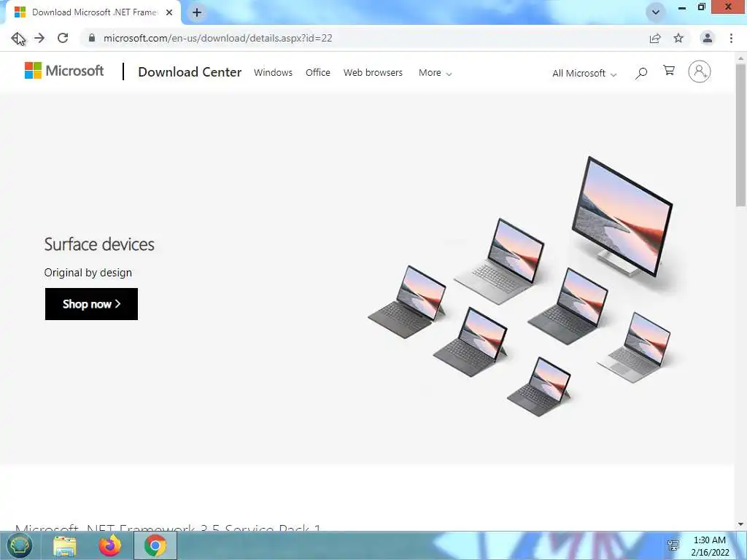747x560 pixels.
Task: Close the Download Microsoft .NET tab
Action: point(169,12)
